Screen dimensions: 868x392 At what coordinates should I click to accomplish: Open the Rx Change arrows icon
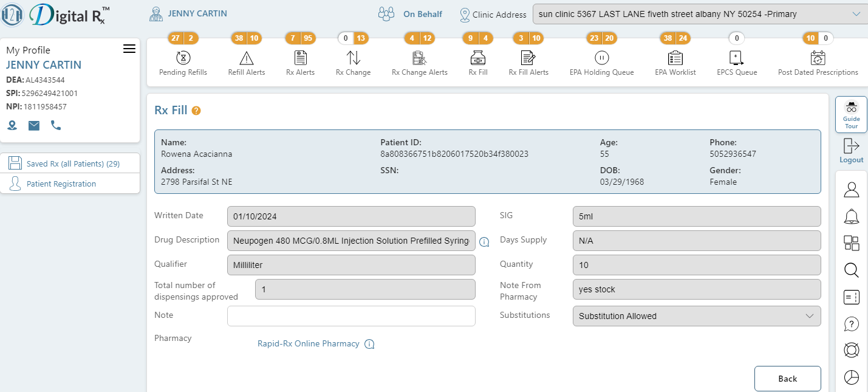coord(354,58)
